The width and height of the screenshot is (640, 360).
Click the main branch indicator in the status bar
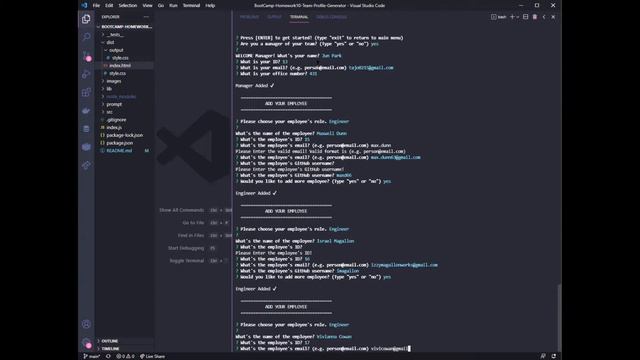click(x=91, y=356)
